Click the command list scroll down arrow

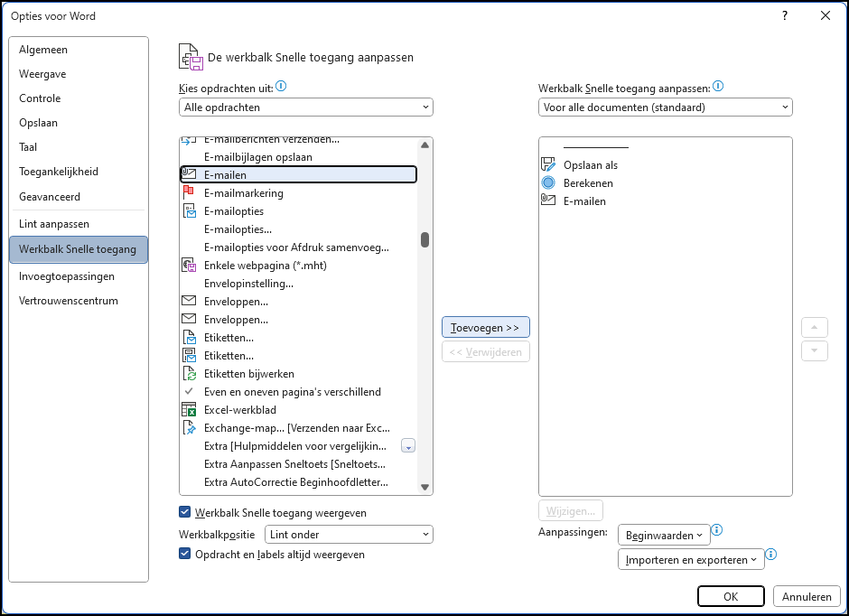(425, 487)
